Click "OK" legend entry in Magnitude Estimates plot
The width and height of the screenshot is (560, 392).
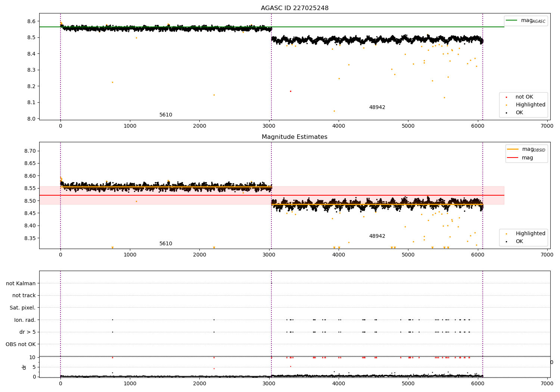[519, 242]
